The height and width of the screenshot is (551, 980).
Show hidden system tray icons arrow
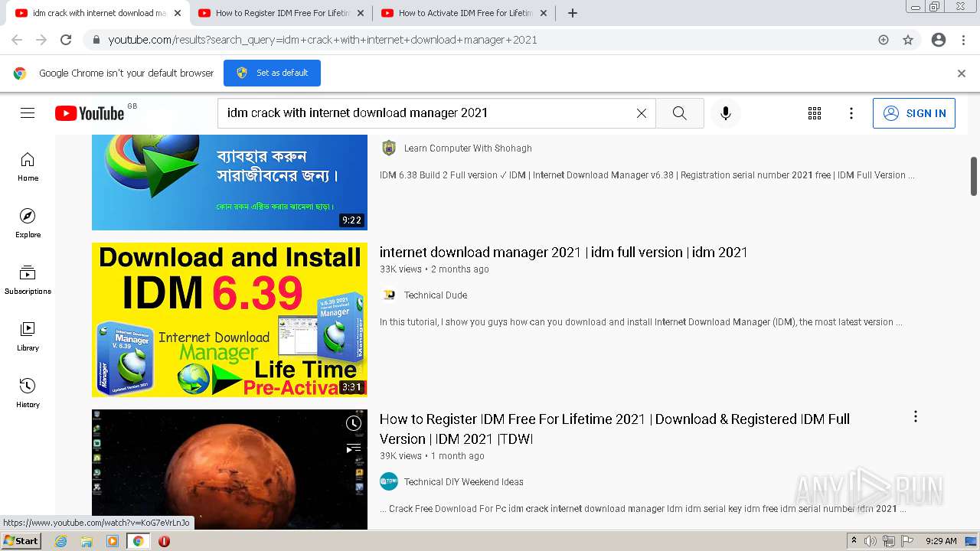tap(854, 541)
